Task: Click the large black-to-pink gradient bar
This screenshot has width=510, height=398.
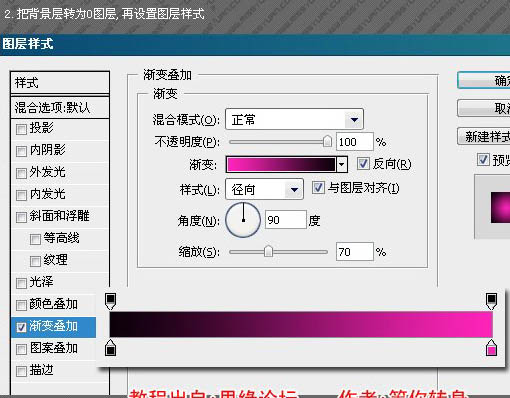Action: tap(301, 325)
